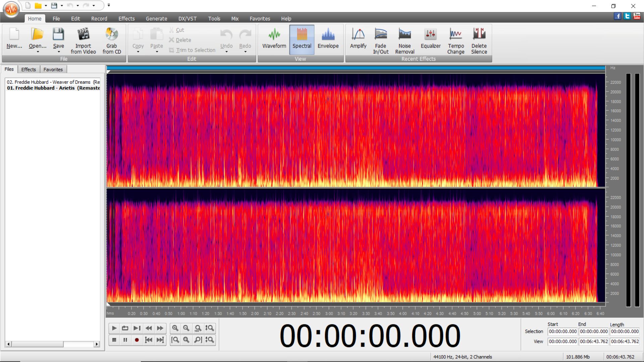The image size is (644, 362).
Task: Expand the Open button dropdown arrow
Action: [x=38, y=52]
